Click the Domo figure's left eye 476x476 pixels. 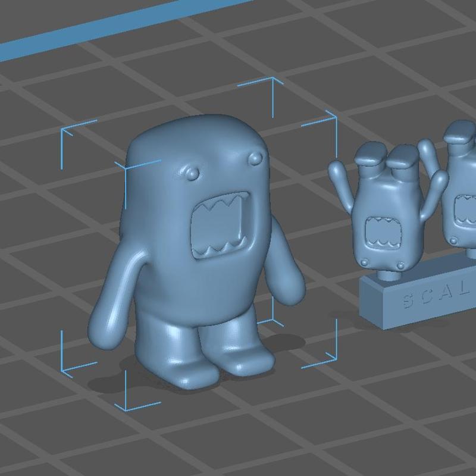pos(192,174)
